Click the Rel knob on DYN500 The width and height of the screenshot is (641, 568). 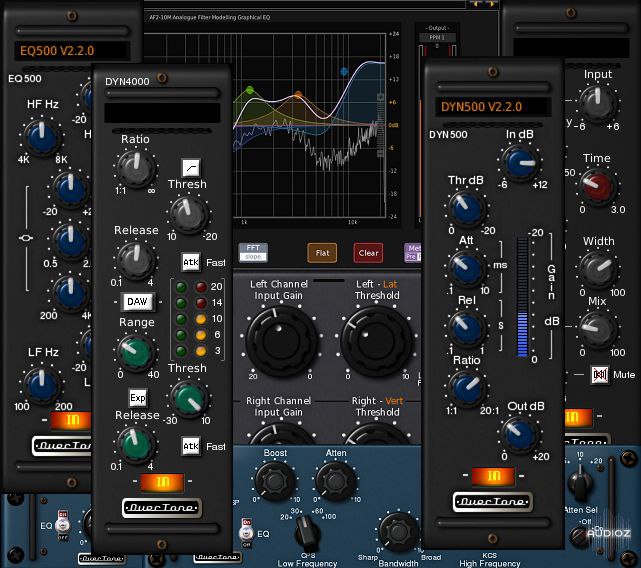point(466,328)
